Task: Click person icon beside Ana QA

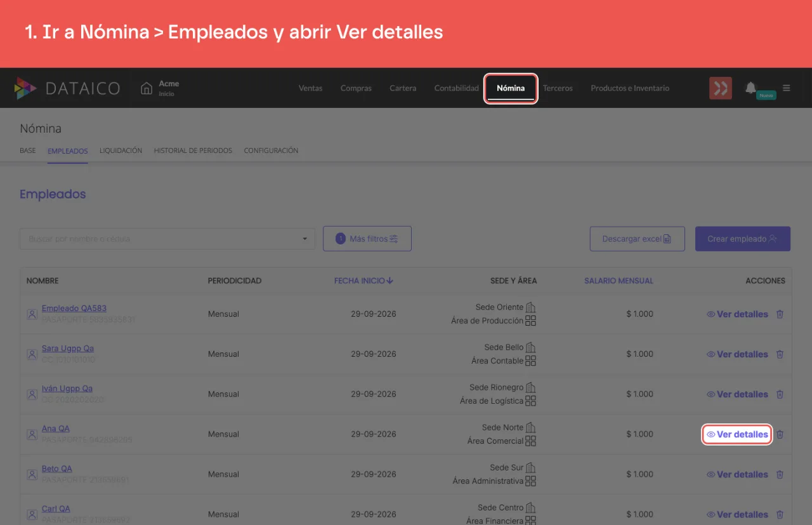Action: 32,434
